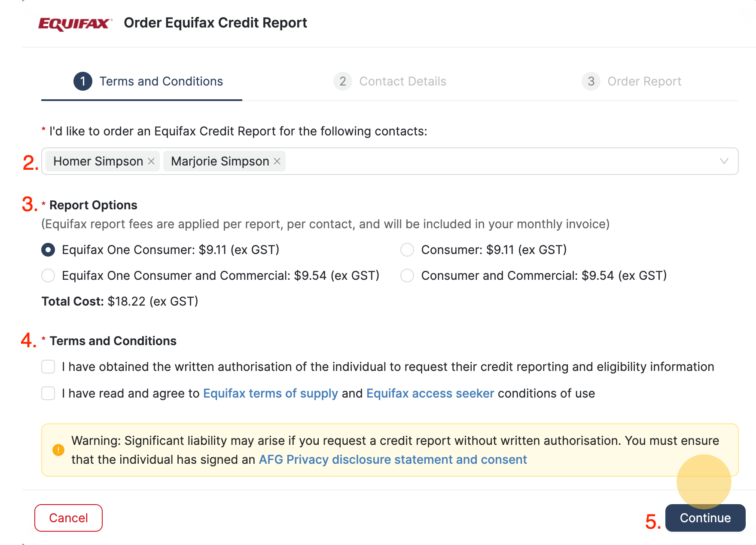Switch to the Order Report tab

click(x=644, y=81)
